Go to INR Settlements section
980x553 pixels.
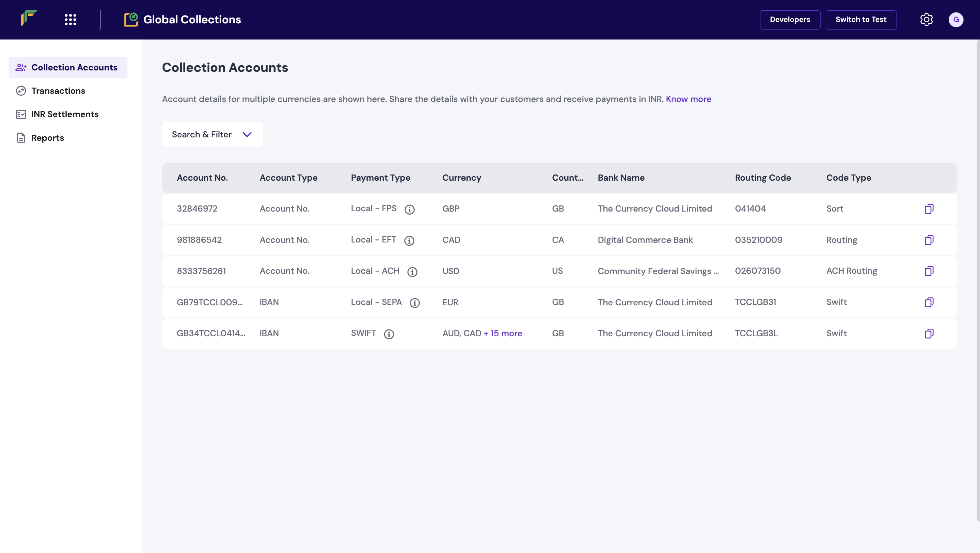[x=65, y=114]
